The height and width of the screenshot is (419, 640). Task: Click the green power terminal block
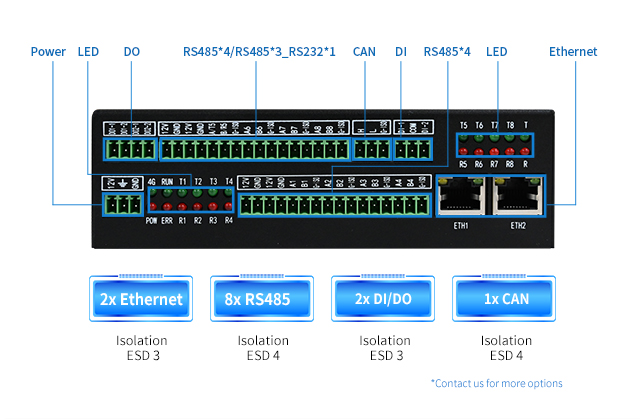123,204
